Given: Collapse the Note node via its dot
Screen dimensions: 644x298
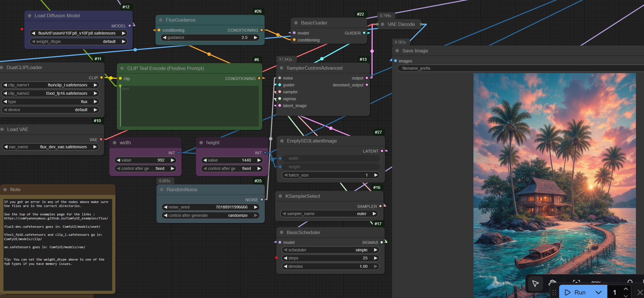Looking at the screenshot, I should tap(5, 190).
